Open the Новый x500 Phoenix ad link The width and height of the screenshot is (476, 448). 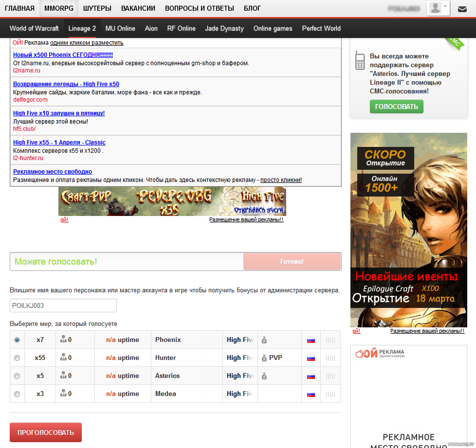[63, 55]
